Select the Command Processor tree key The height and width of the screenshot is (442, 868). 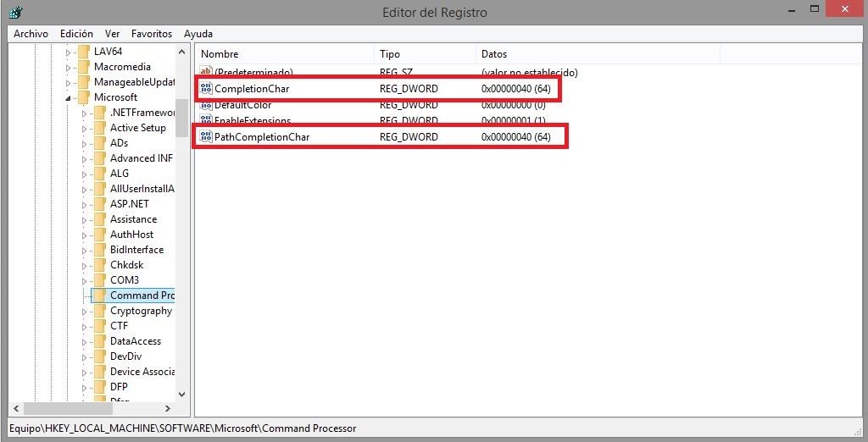coord(142,296)
